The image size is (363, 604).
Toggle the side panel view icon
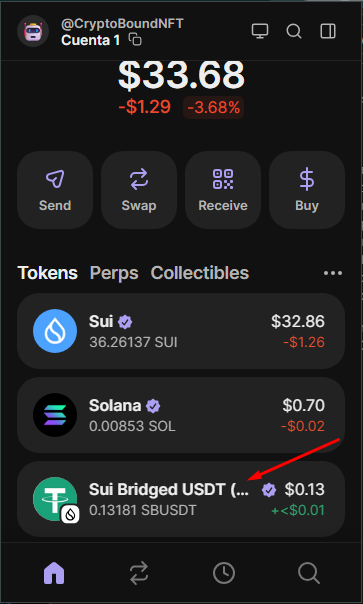pyautogui.click(x=328, y=31)
